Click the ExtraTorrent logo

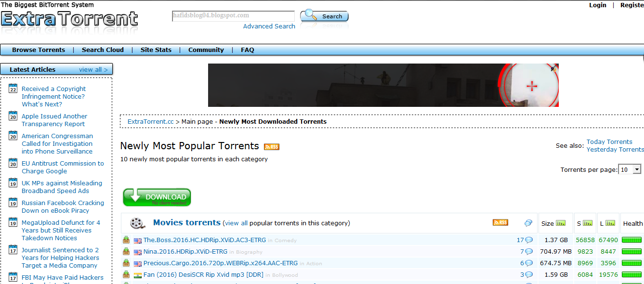(70, 19)
